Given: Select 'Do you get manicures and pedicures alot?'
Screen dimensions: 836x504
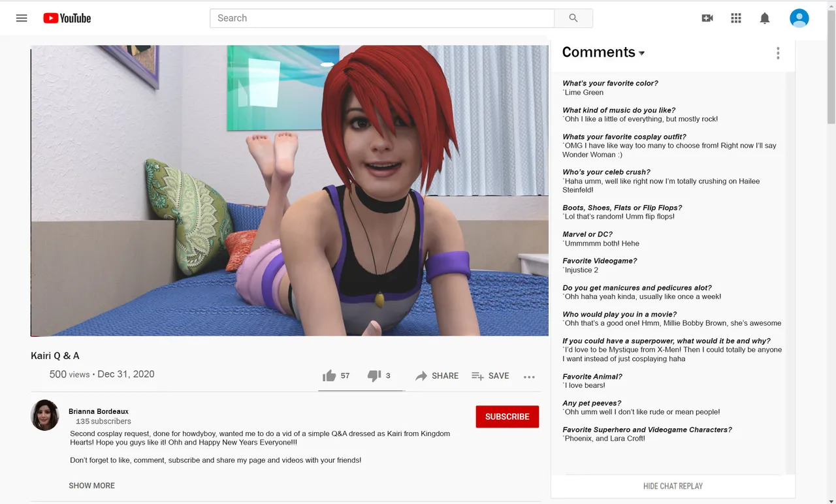Looking at the screenshot, I should click(x=637, y=288).
